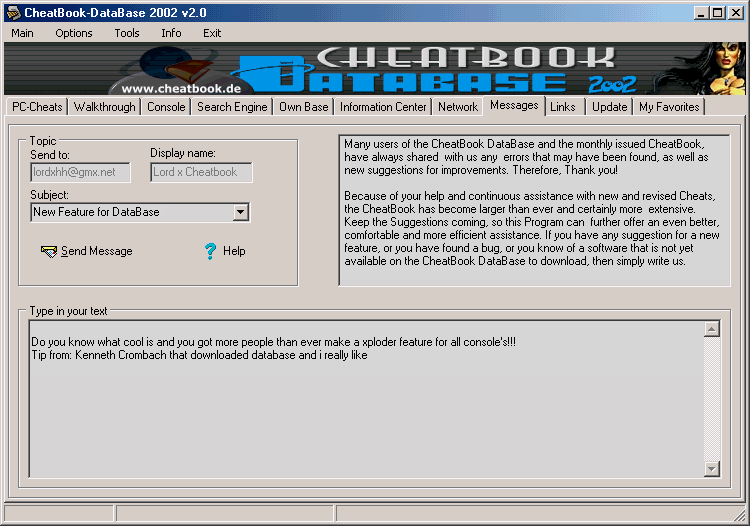Click the CheatBook title bar app icon
This screenshot has height=526, width=750.
tap(13, 13)
